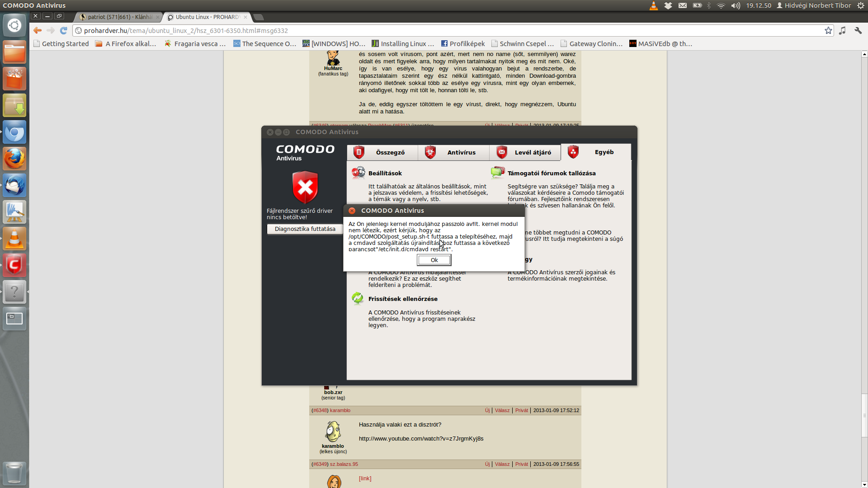The height and width of the screenshot is (488, 868).
Task: Open the Wi-Fi network indicator
Action: (x=721, y=5)
